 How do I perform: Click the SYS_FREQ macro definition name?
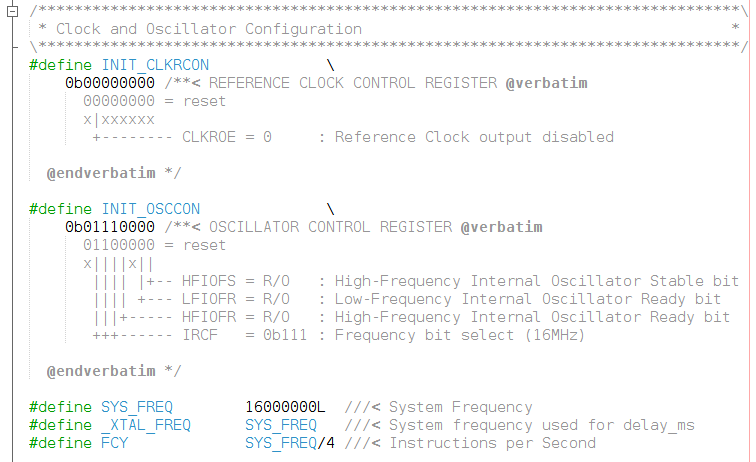tap(137, 407)
